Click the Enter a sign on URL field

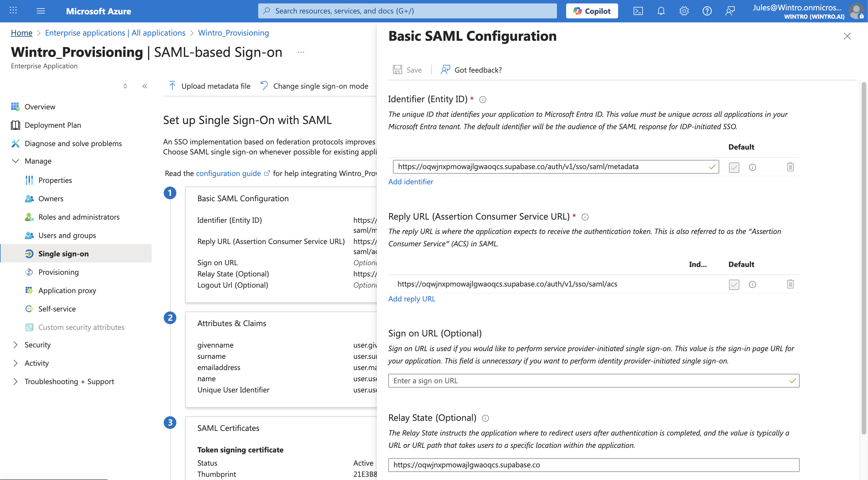click(x=593, y=381)
